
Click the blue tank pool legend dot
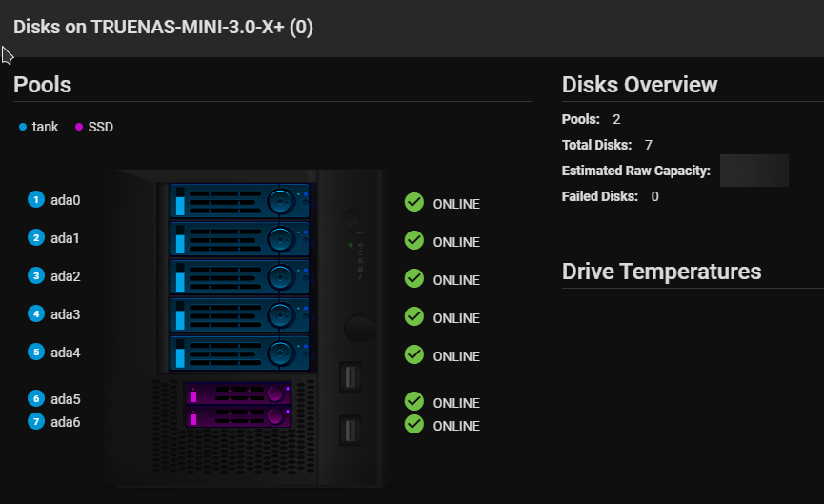pyautogui.click(x=23, y=127)
